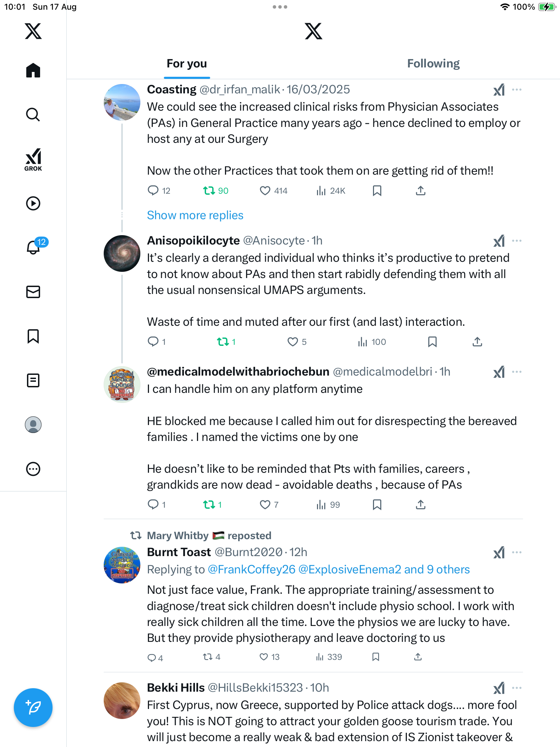Open the sidebar More circle menu
The width and height of the screenshot is (560, 747).
click(x=33, y=469)
